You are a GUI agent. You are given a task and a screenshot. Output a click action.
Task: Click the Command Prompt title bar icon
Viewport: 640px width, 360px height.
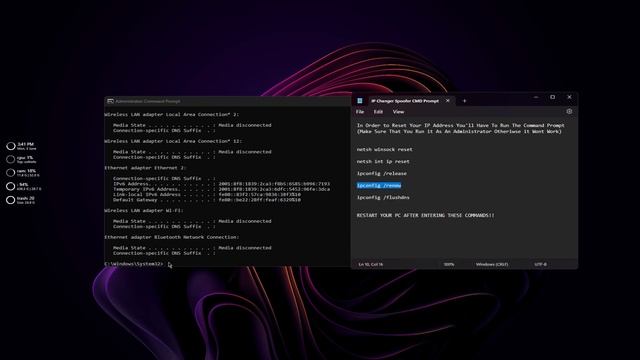pyautogui.click(x=110, y=101)
